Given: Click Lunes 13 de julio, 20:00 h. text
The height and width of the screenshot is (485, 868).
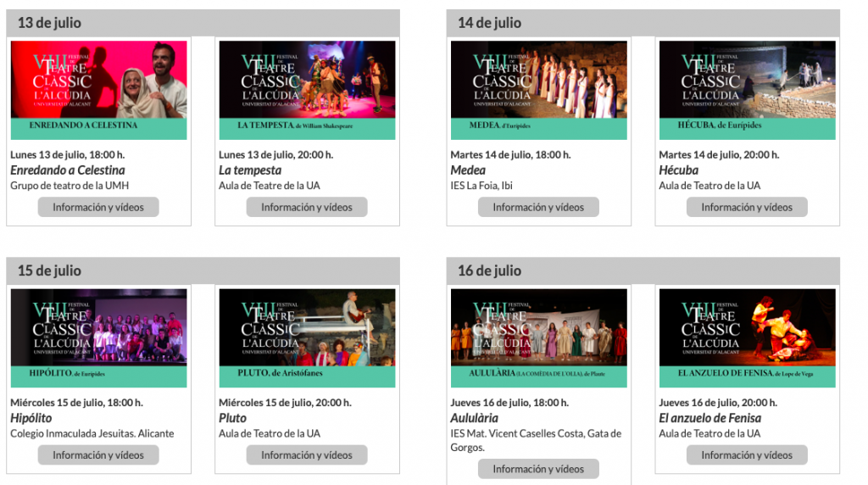Looking at the screenshot, I should pyautogui.click(x=275, y=154).
